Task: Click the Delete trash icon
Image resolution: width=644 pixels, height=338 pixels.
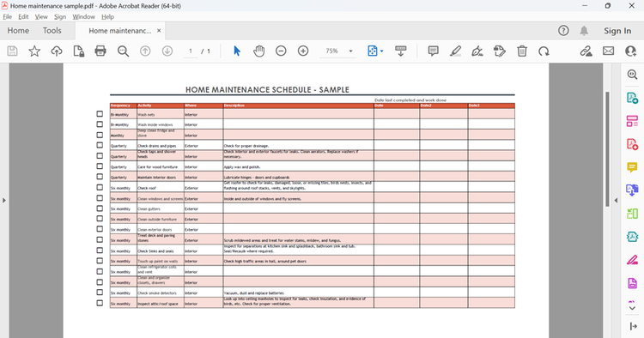Action: coord(522,51)
